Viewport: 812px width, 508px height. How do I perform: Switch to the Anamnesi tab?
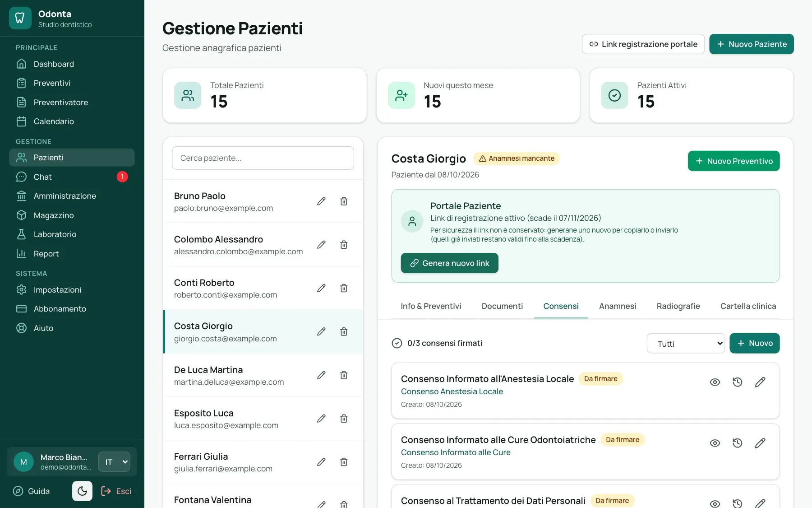coord(618,306)
